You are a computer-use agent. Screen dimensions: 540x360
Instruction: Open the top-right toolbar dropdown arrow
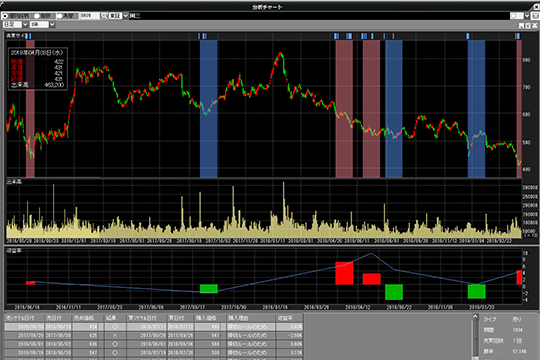click(527, 16)
